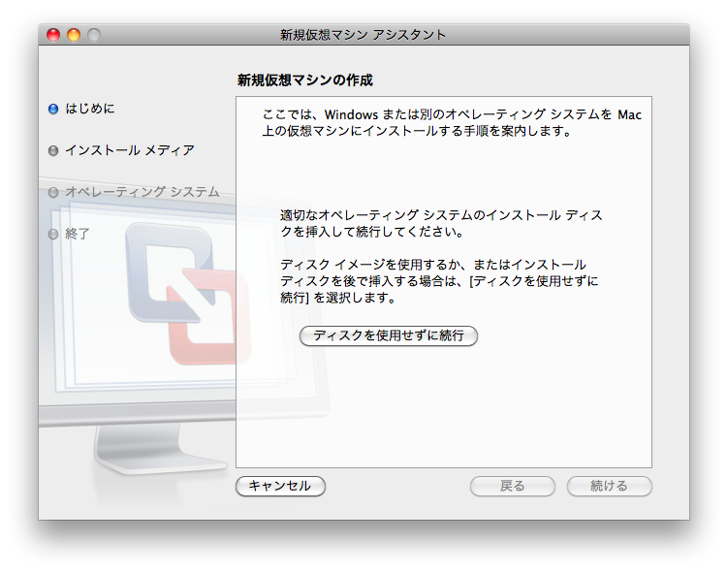Click the gray bullet beside インストール メディア
The width and height of the screenshot is (728, 573).
click(x=53, y=151)
